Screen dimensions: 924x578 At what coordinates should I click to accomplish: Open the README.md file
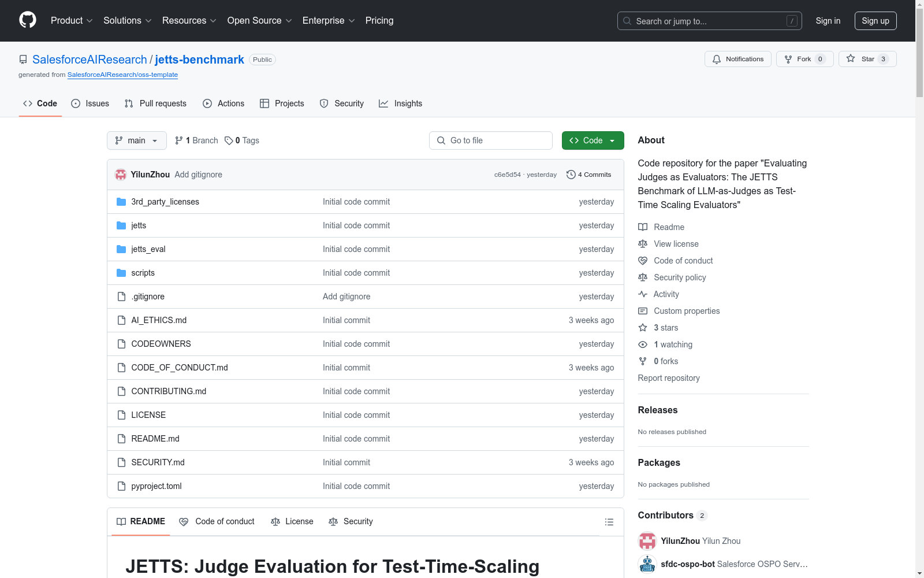[x=155, y=439]
